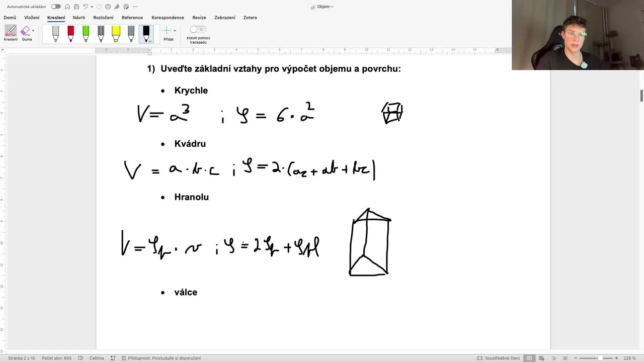This screenshot has width=644, height=362.
Task: Open the Zotero tab
Action: pyautogui.click(x=250, y=18)
